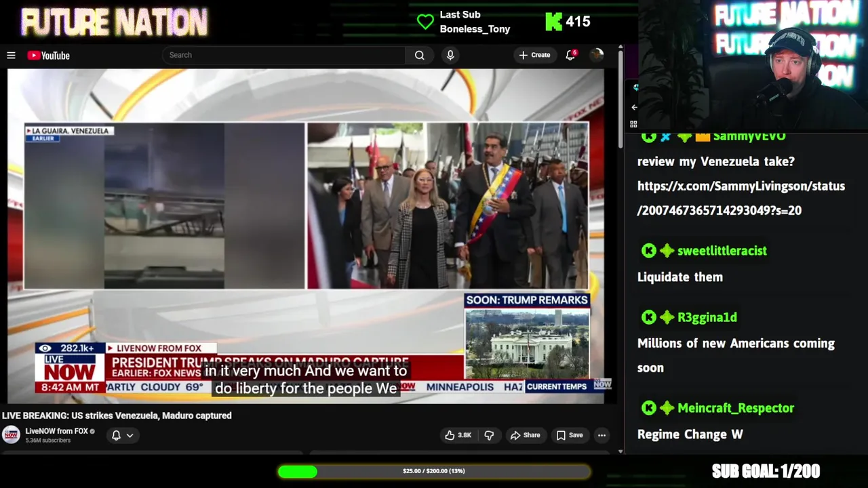Save the video to a playlist
The height and width of the screenshot is (488, 868).
click(570, 435)
